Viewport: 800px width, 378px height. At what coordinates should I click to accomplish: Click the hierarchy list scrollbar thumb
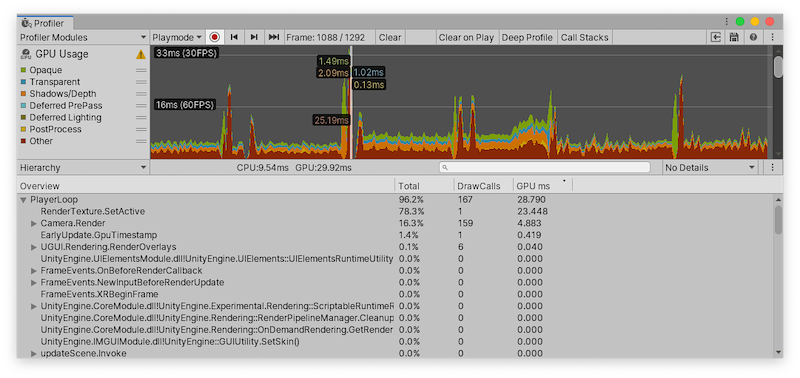(x=778, y=220)
